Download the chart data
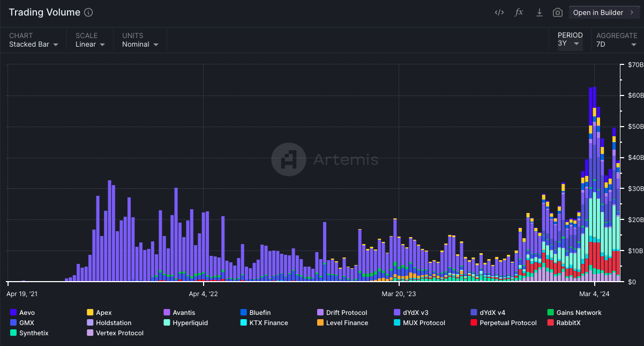644x346 pixels. pos(539,12)
